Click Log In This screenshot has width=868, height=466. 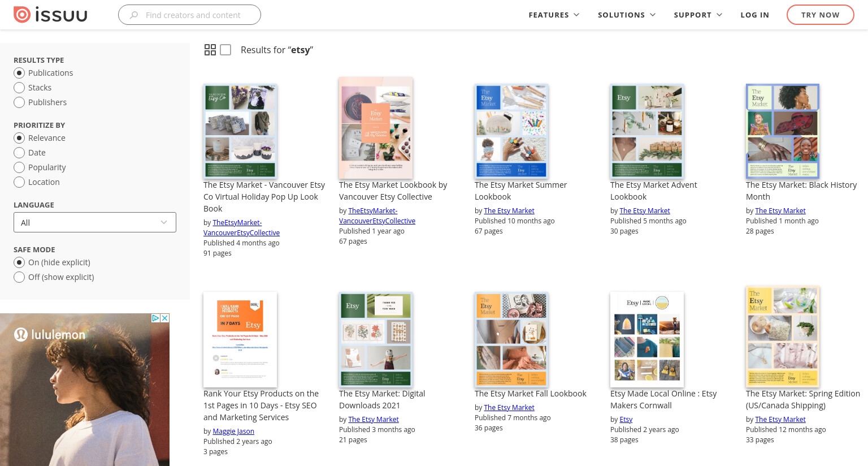(x=755, y=15)
